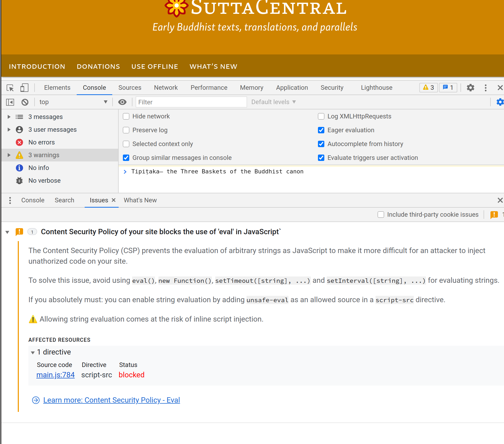Viewport: 504px width, 444px height.
Task: Check Selected context only
Action: pyautogui.click(x=126, y=144)
